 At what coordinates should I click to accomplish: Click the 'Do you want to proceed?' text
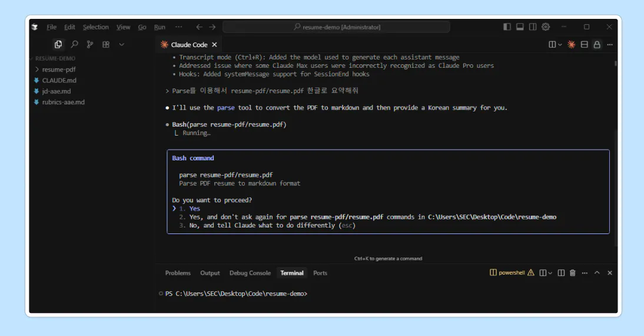[212, 200]
